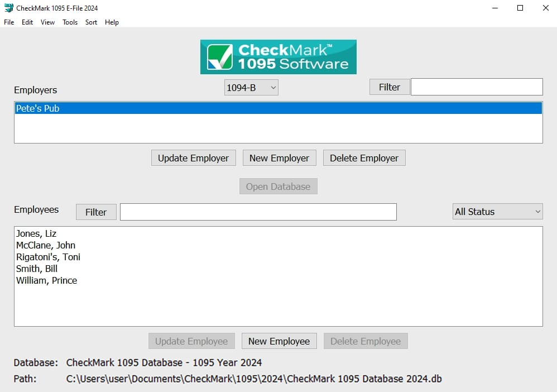The image size is (557, 392).
Task: Focus the employees filter text field
Action: coord(258,212)
